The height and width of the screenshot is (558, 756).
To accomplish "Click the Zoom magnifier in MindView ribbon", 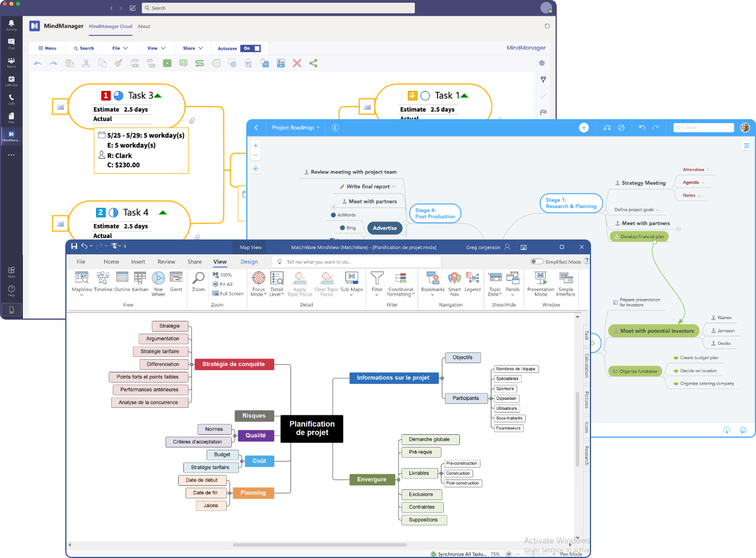I will [x=198, y=282].
